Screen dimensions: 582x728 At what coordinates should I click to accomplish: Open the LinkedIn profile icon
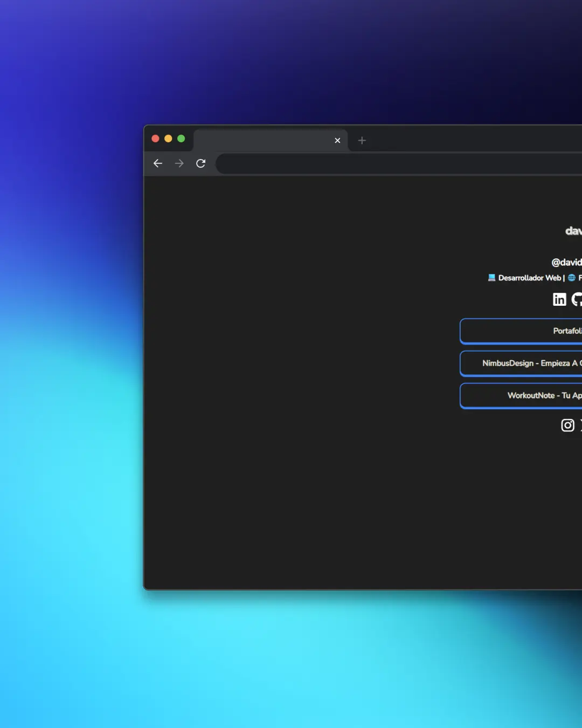tap(559, 299)
